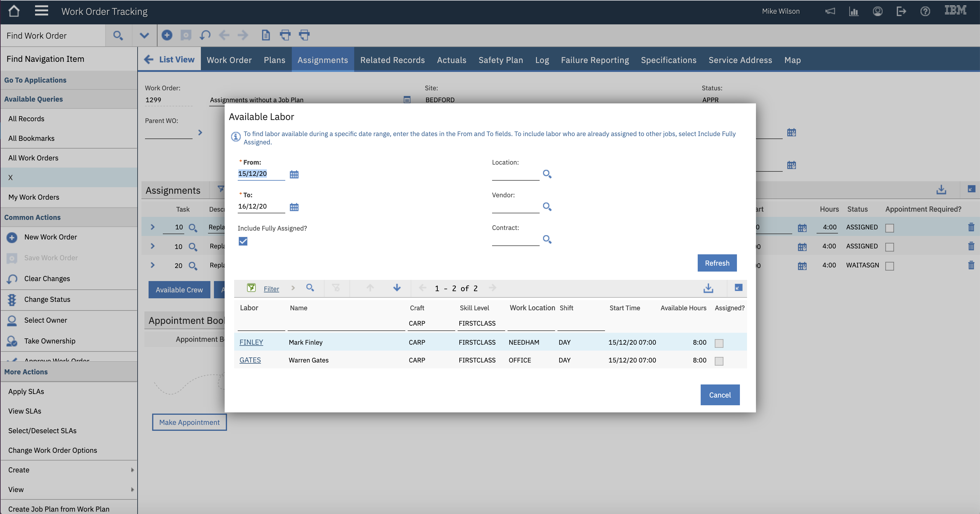Click the Location lookup magnifier icon

click(547, 174)
